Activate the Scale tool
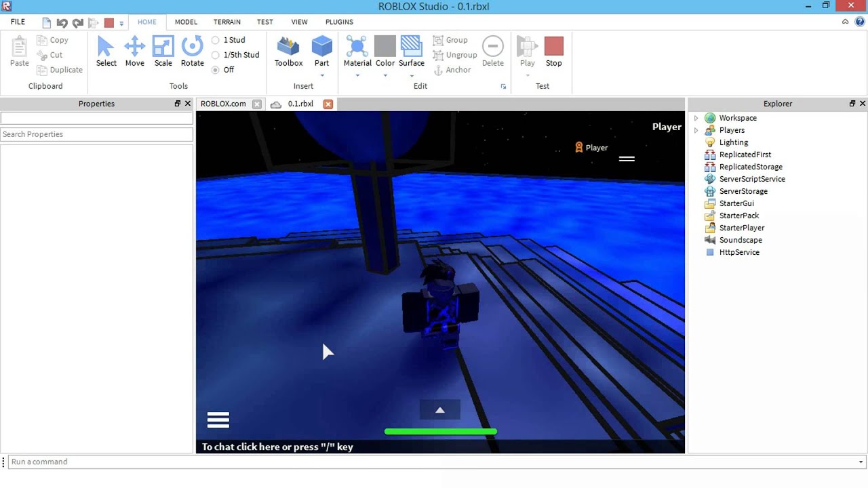The height and width of the screenshot is (488, 868). click(163, 52)
